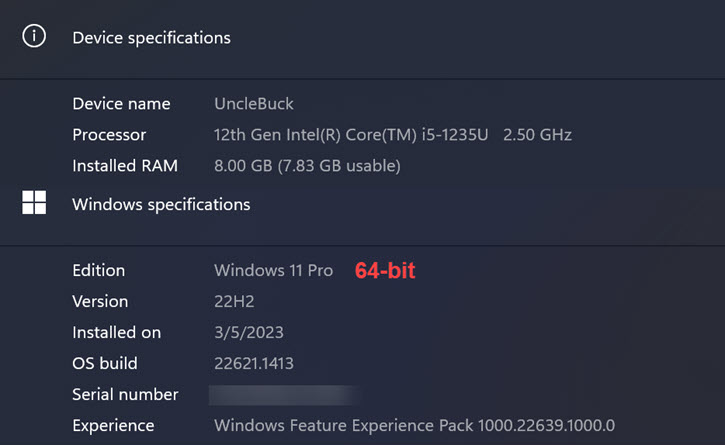This screenshot has height=446, width=725.
Task: Select the Windows Feature Experience Pack text
Action: coord(414,426)
